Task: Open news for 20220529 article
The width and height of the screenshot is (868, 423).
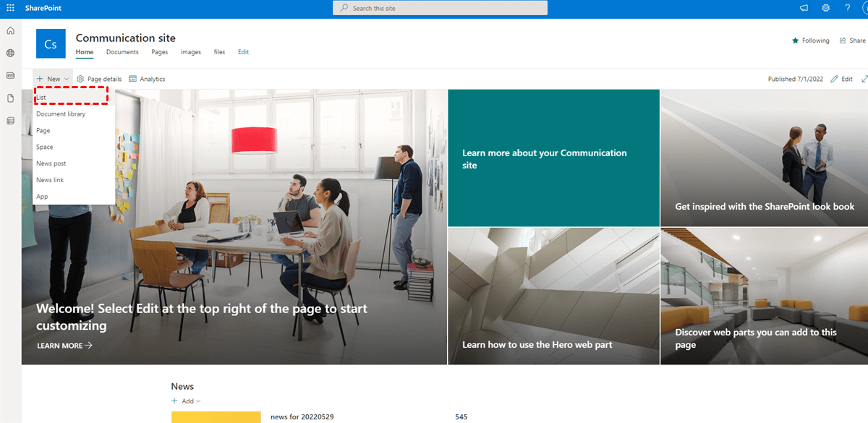Action: 302,417
